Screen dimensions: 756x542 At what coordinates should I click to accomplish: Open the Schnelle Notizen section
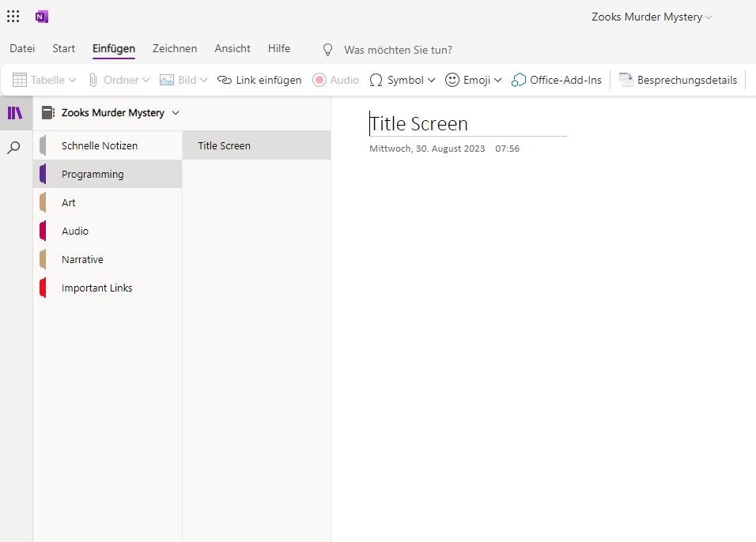click(x=108, y=145)
